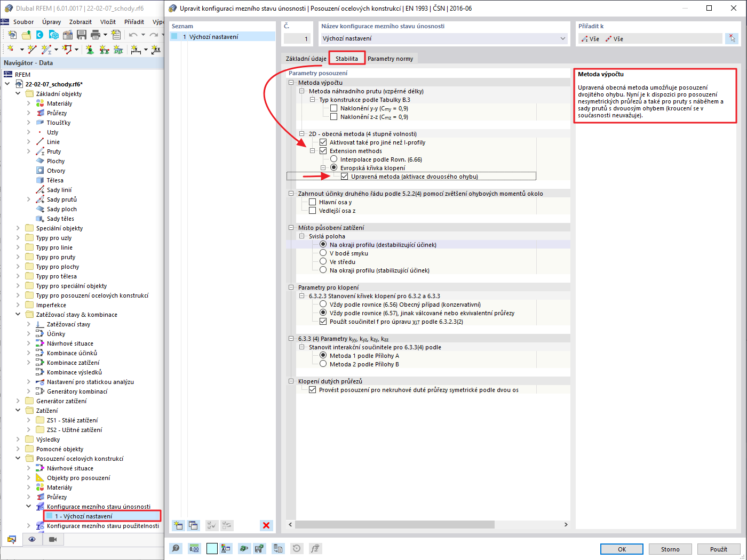Image resolution: width=747 pixels, height=560 pixels.
Task: Select the new Member creation tool icon
Action: 46,49
